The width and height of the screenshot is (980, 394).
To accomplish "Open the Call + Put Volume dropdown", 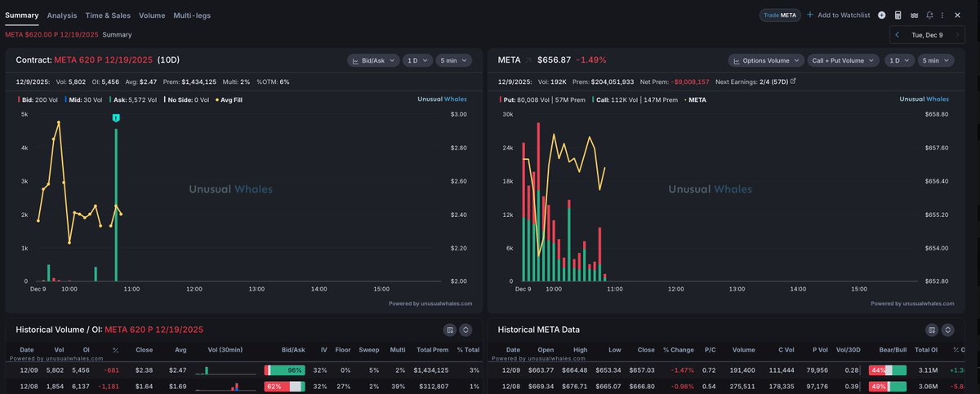I will pos(843,60).
